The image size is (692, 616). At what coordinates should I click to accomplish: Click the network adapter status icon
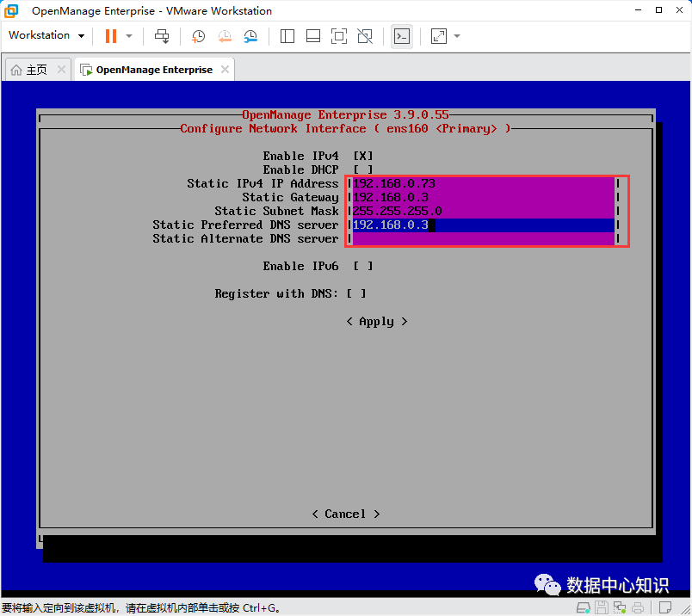pos(619,607)
